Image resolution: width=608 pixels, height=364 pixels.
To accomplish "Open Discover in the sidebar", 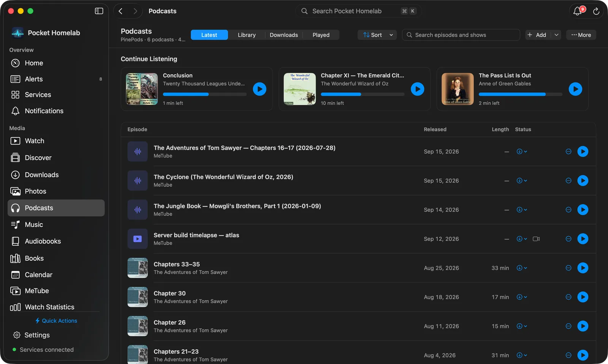I will (56, 158).
